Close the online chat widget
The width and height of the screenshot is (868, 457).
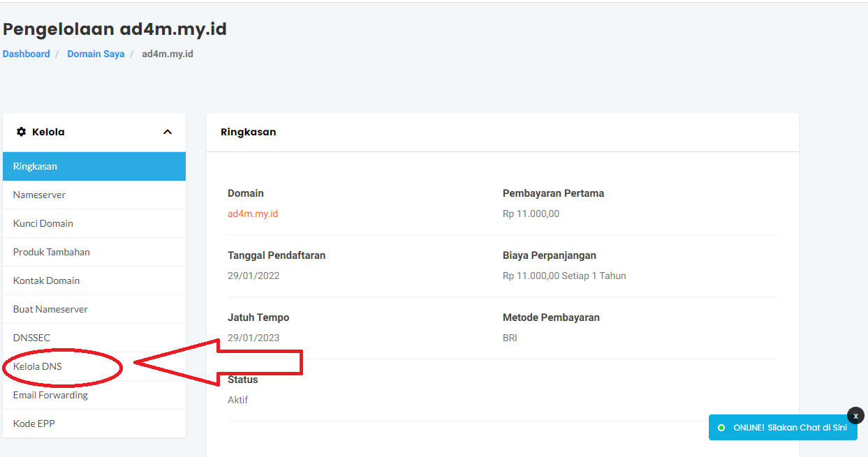(x=855, y=415)
